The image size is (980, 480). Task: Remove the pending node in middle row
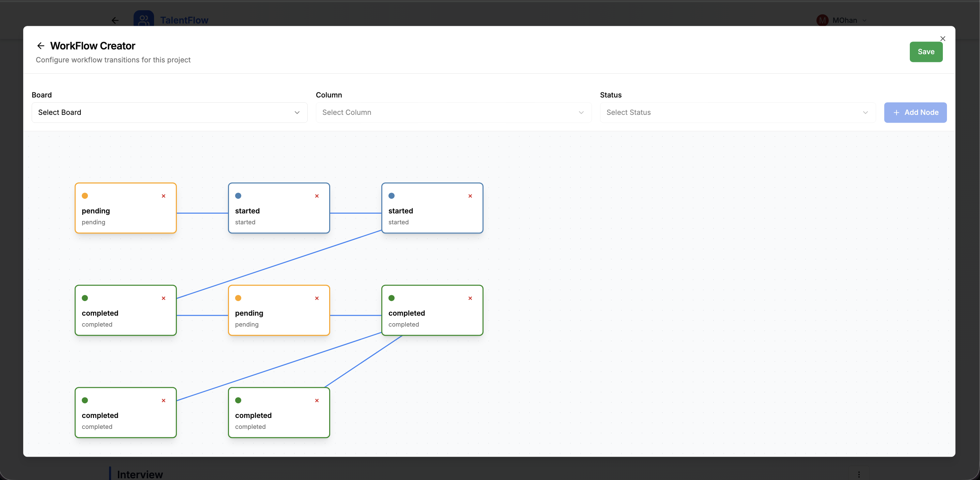coord(317,298)
